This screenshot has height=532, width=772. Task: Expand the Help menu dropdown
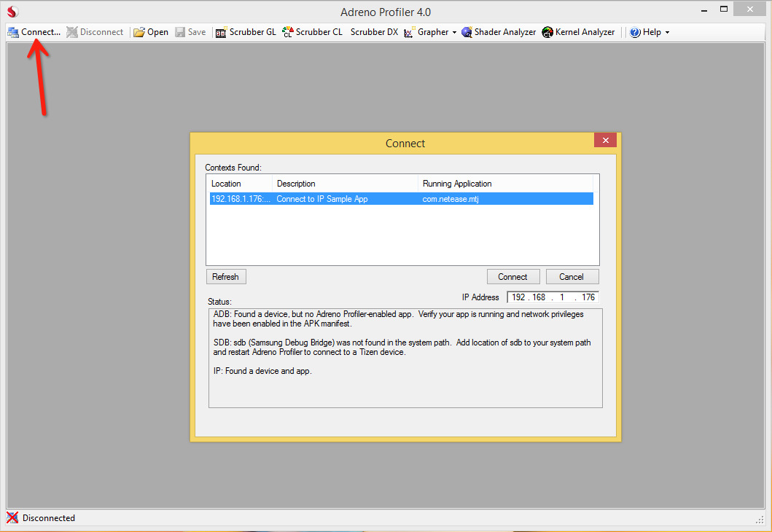[x=666, y=32]
